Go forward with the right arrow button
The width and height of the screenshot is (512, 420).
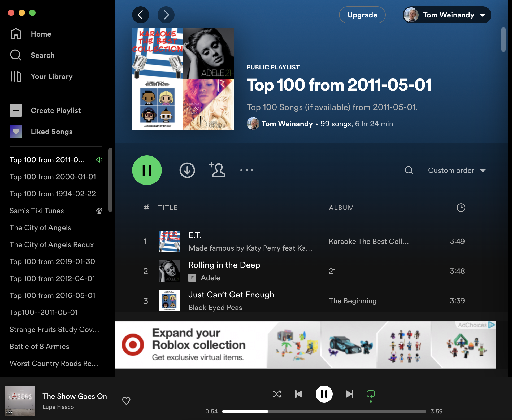[x=166, y=15]
